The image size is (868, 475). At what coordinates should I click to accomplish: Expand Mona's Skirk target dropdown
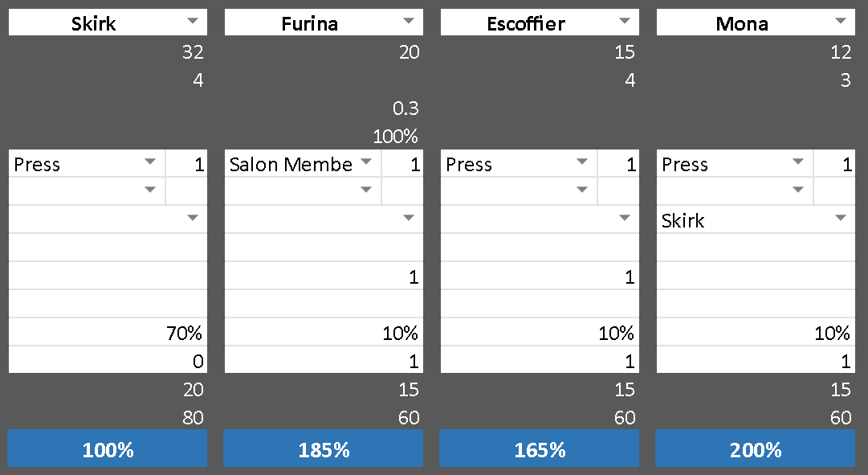(841, 219)
